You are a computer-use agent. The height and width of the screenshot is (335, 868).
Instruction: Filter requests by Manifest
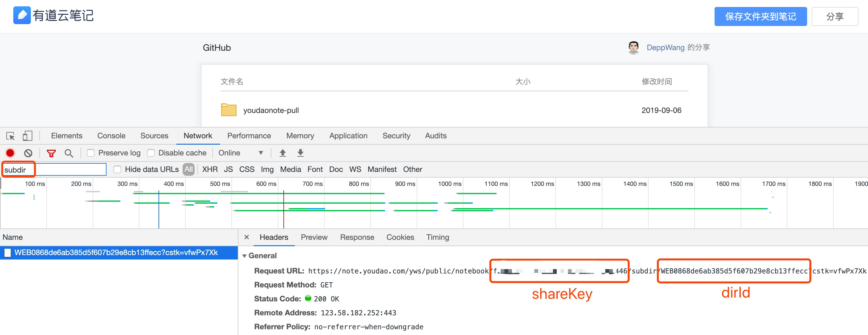click(x=382, y=169)
